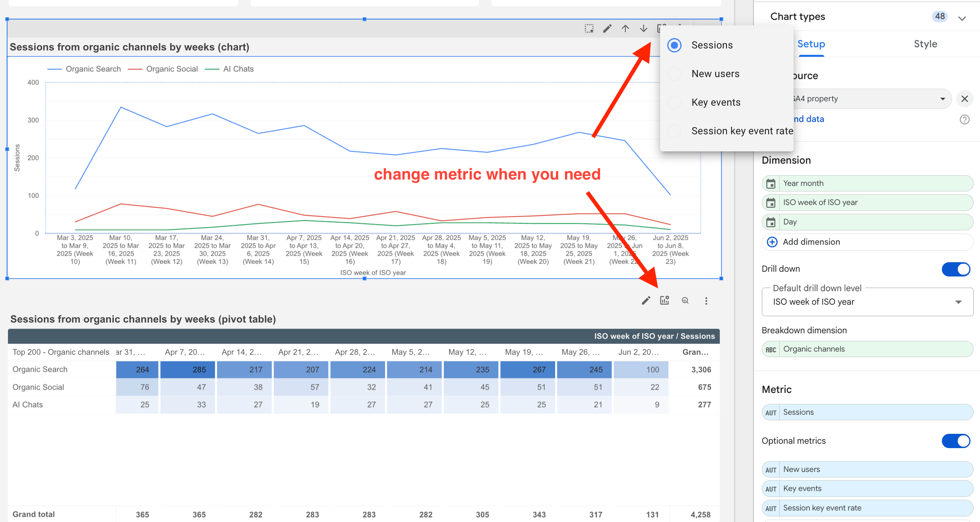Screen dimensions: 980x522
Task: Click the pencil icon above pivot table
Action: coord(646,300)
